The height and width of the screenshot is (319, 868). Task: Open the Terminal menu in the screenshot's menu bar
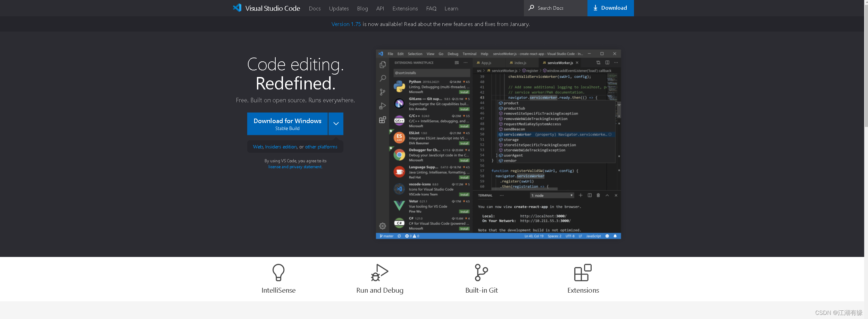(469, 54)
